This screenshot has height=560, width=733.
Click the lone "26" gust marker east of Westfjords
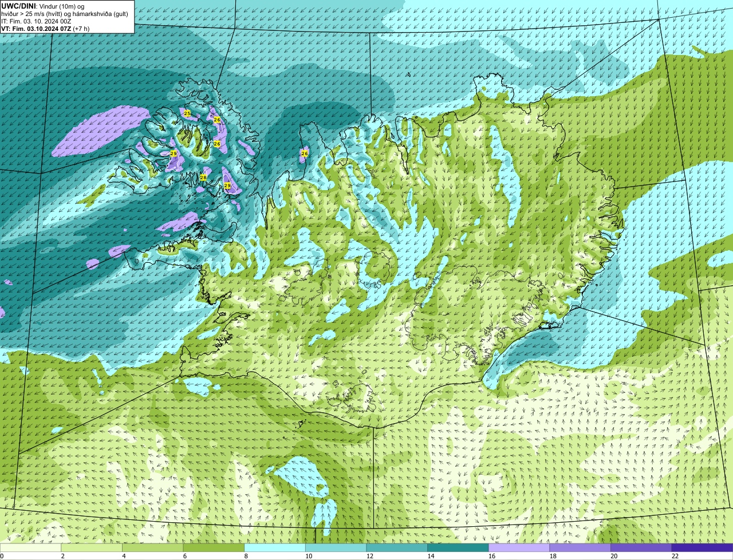pyautogui.click(x=305, y=153)
